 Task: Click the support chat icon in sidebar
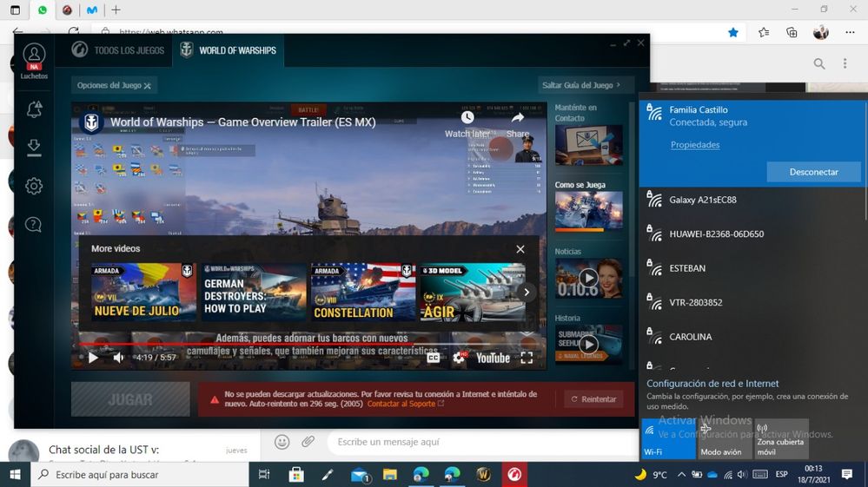[x=34, y=225]
